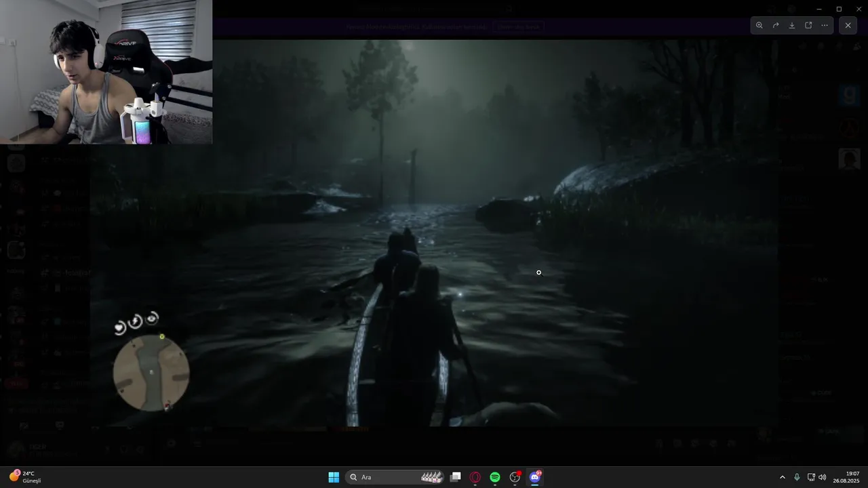Open the weather widget showing 24°C Güneşli
This screenshot has width=868, height=488.
point(25,477)
